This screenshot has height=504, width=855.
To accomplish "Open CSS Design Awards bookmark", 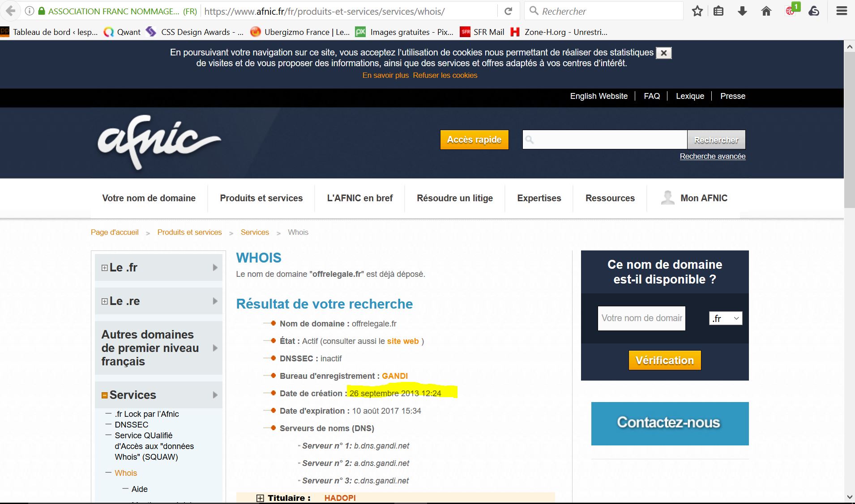I will 195,32.
